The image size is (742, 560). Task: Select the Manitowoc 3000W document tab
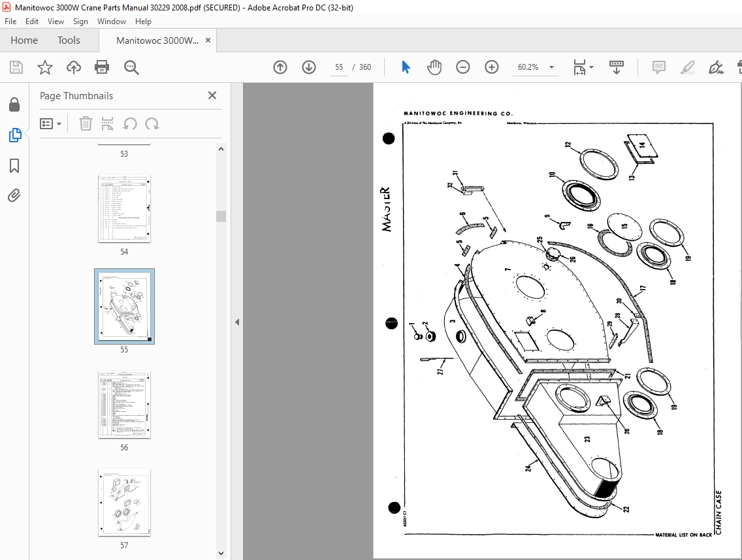pyautogui.click(x=157, y=40)
